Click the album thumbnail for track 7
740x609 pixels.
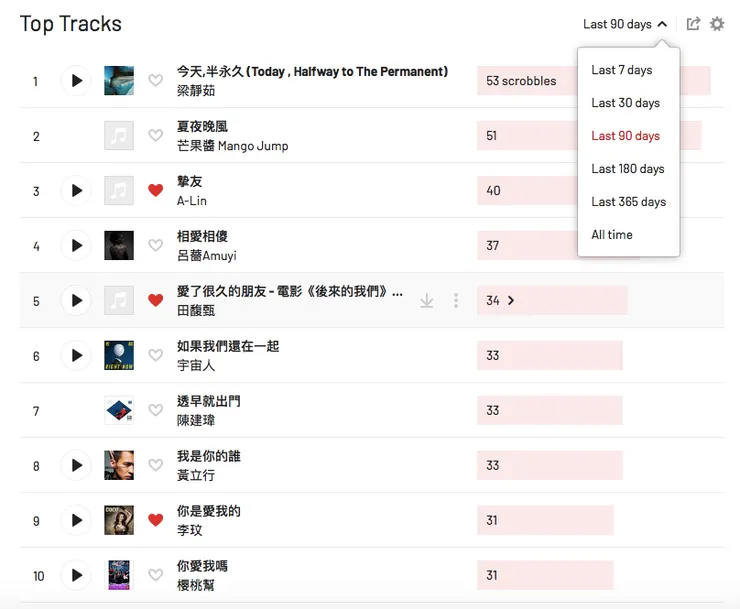pyautogui.click(x=119, y=410)
